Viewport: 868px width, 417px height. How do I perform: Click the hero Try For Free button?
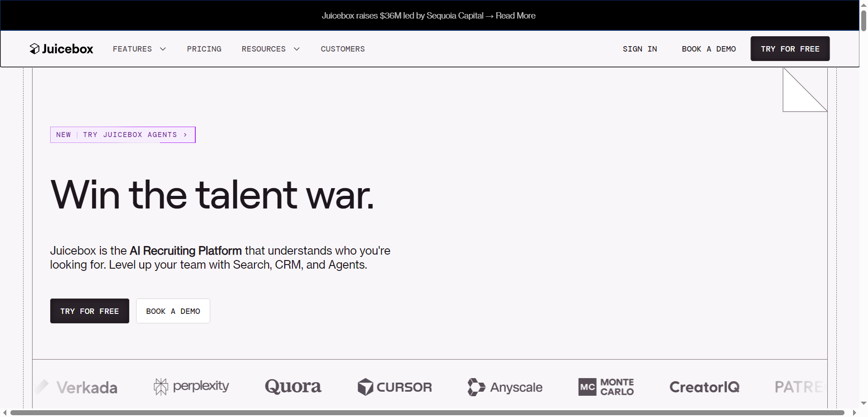[x=90, y=311]
